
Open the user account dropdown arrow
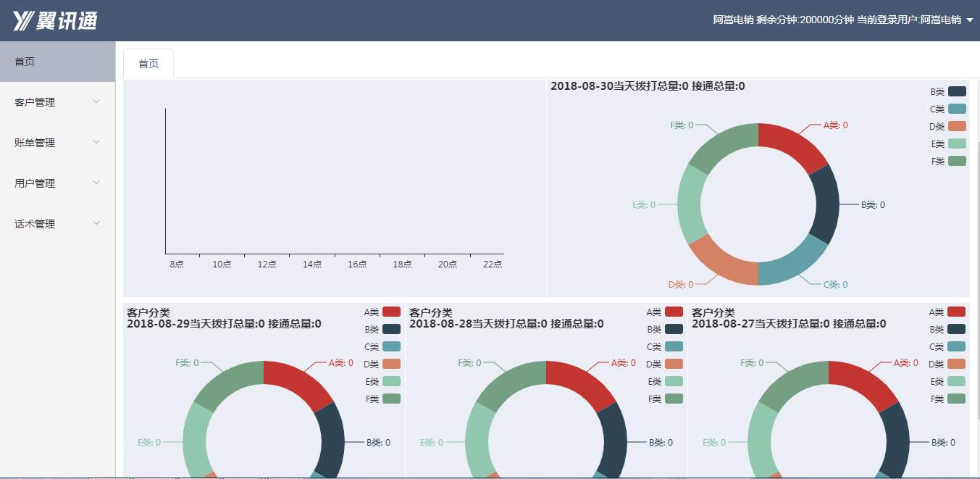click(970, 20)
